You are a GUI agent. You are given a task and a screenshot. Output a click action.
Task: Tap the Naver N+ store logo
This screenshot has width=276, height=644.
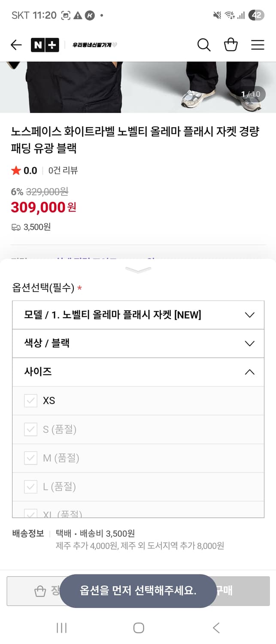point(45,45)
